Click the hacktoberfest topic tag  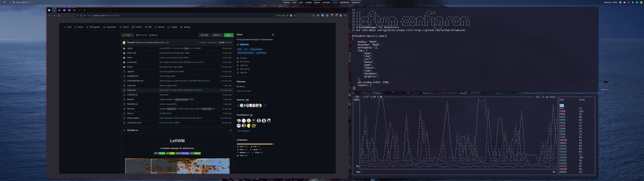(261, 53)
